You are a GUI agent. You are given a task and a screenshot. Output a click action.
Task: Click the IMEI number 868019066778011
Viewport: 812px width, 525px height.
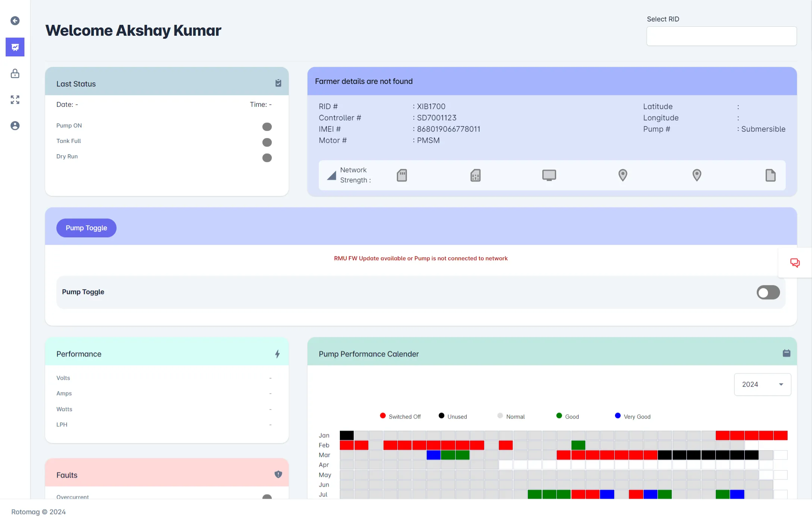point(448,129)
